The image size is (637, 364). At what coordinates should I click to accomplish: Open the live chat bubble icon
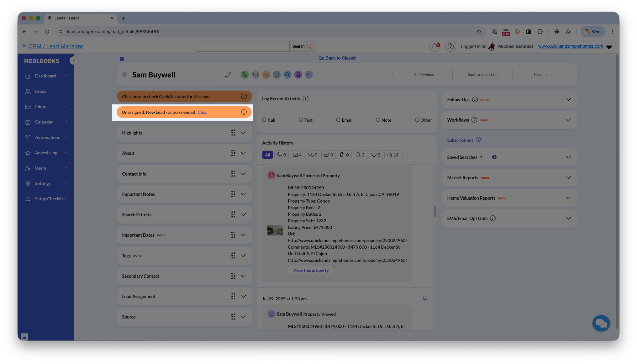coord(601,323)
